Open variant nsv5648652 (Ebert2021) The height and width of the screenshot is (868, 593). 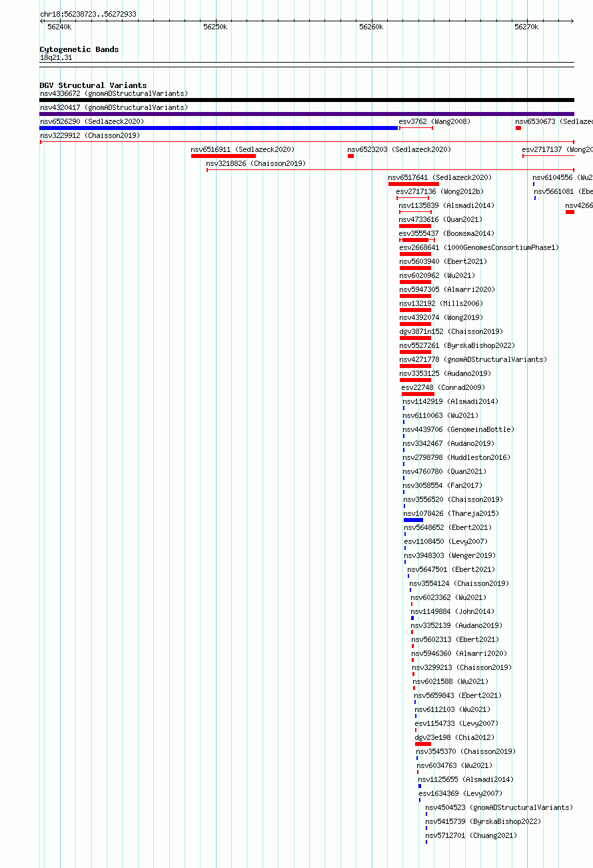click(448, 527)
